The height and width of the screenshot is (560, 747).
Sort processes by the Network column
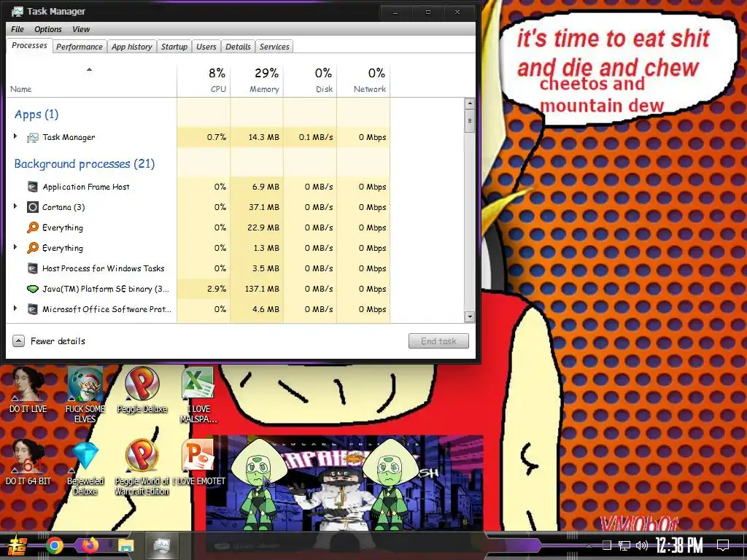[363, 79]
